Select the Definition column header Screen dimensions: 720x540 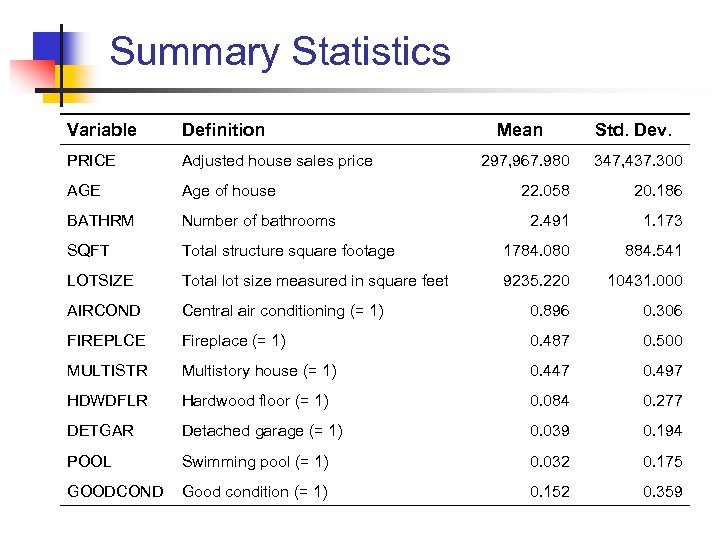click(x=223, y=130)
